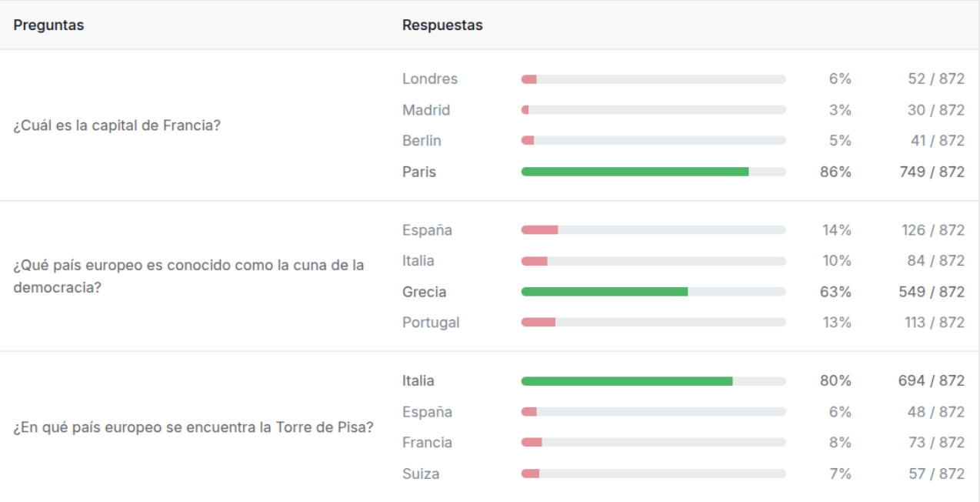980x502 pixels.
Task: Click the España 14% percentage value
Action: point(837,230)
